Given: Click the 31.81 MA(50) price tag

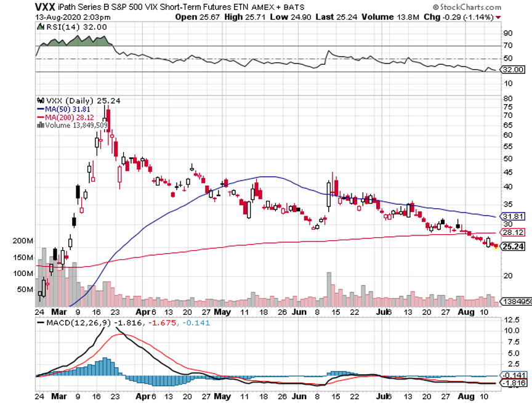Looking at the screenshot, I should click(x=514, y=216).
